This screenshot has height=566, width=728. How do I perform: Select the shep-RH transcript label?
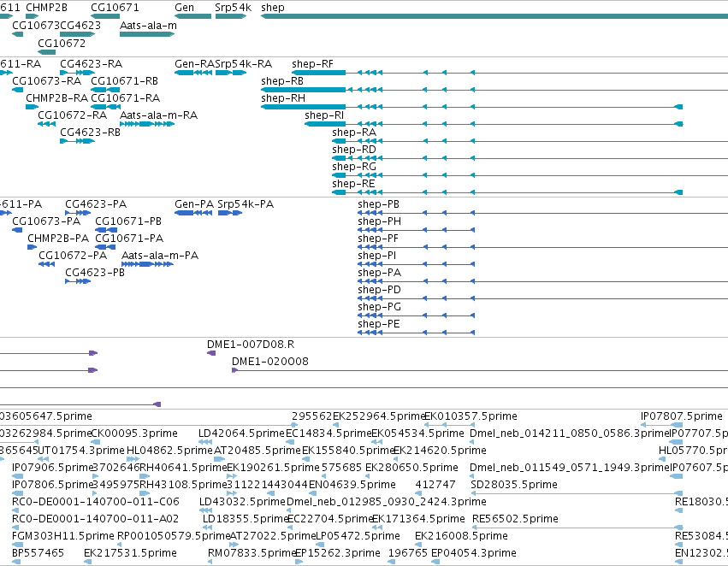(x=283, y=98)
